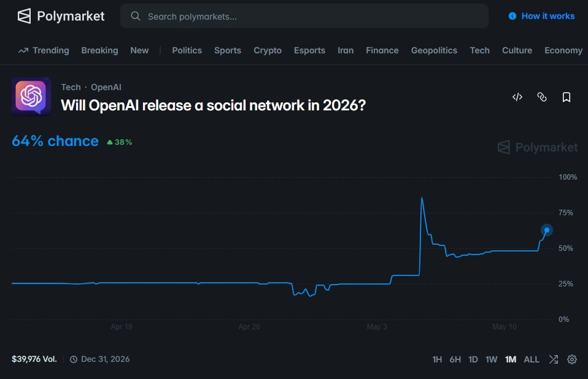Open the Esports category
The height and width of the screenshot is (379, 588).
(x=309, y=50)
